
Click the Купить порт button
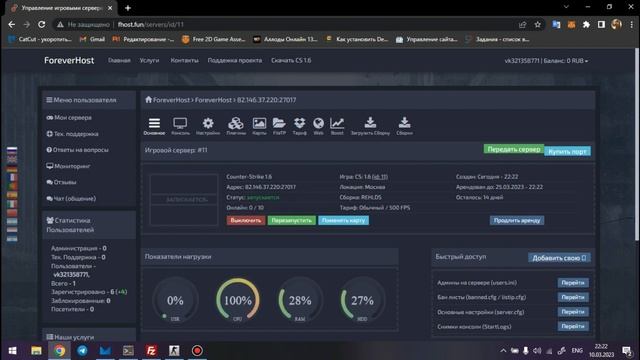click(567, 151)
